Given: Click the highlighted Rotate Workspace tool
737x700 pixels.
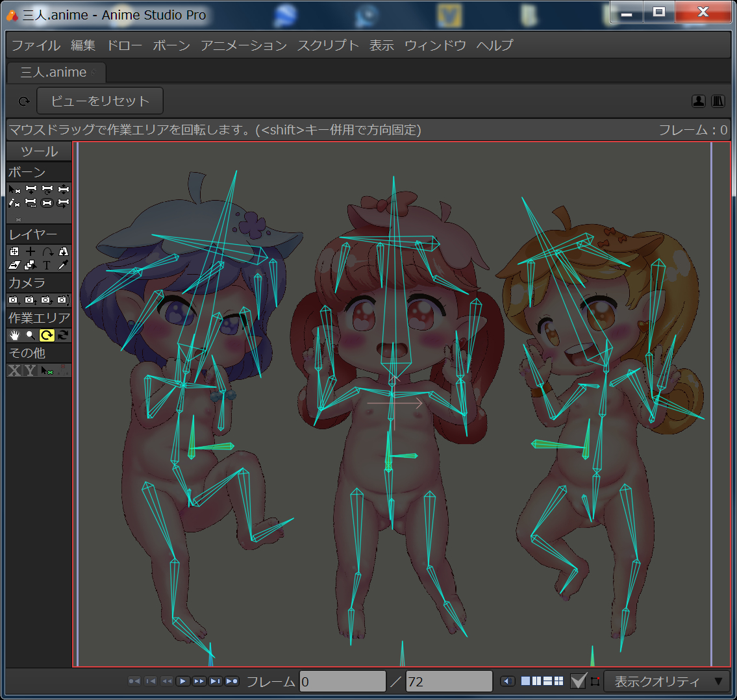Looking at the screenshot, I should coord(47,335).
